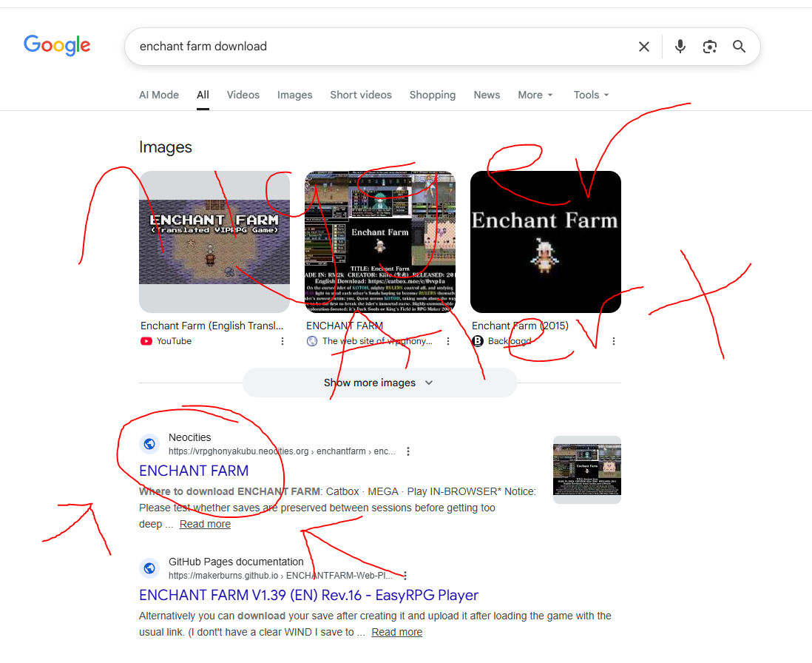Open Google Lens image search icon
The width and height of the screenshot is (812, 663).
point(709,47)
